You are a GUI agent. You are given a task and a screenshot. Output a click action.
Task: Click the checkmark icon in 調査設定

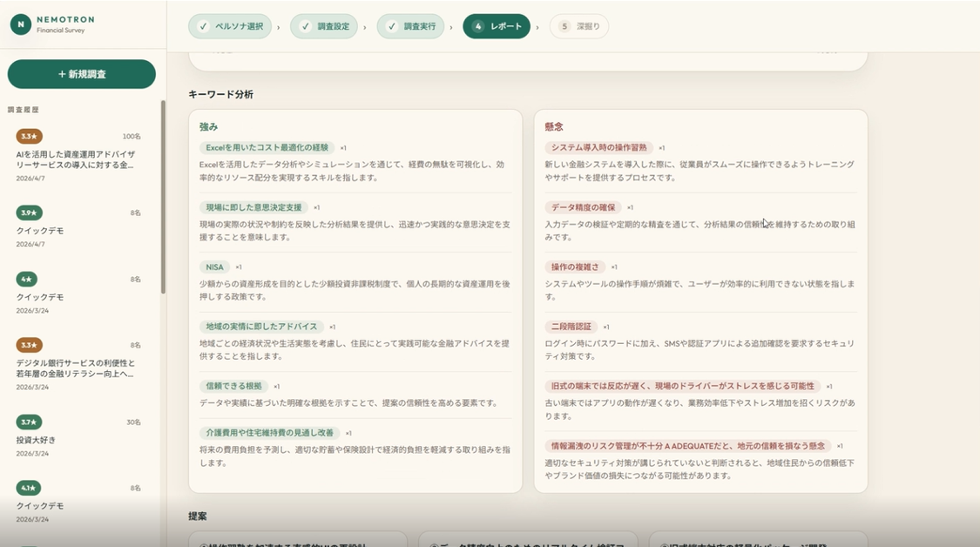tap(305, 26)
